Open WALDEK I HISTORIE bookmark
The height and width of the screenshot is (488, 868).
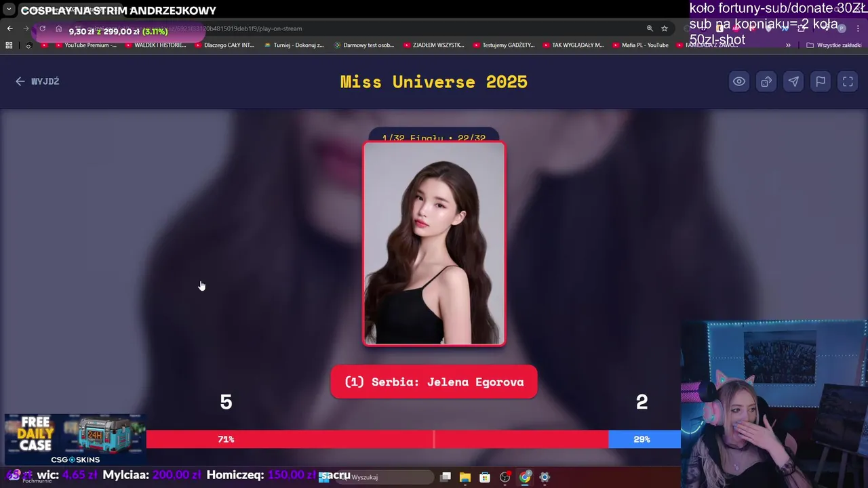156,45
